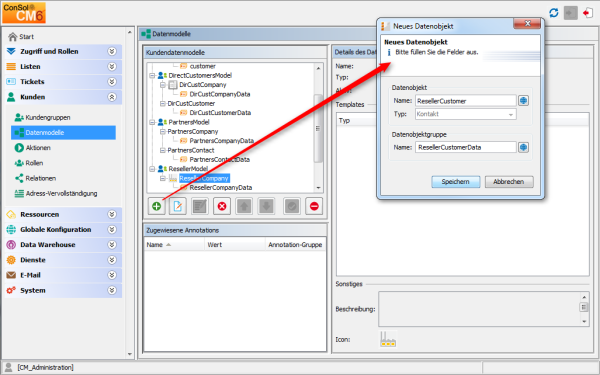Select PartnersCompany tree node

(192, 132)
